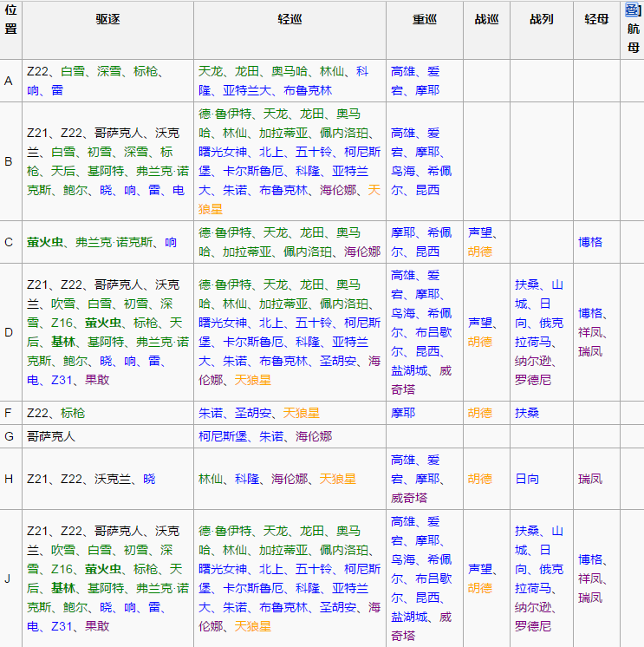
Task: Click 摩耶 in row F heavy cruisers
Action: click(403, 413)
